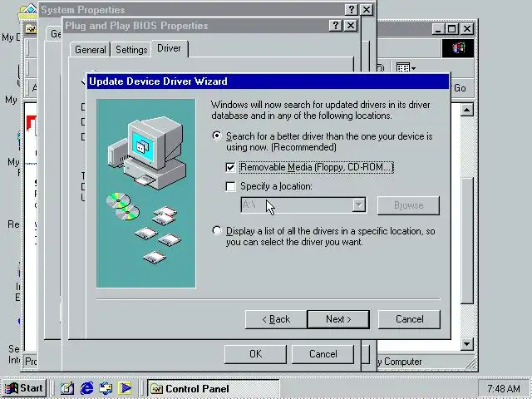Click Control Panel scrollbar down arrow
This screenshot has width=532, height=399.
(467, 344)
